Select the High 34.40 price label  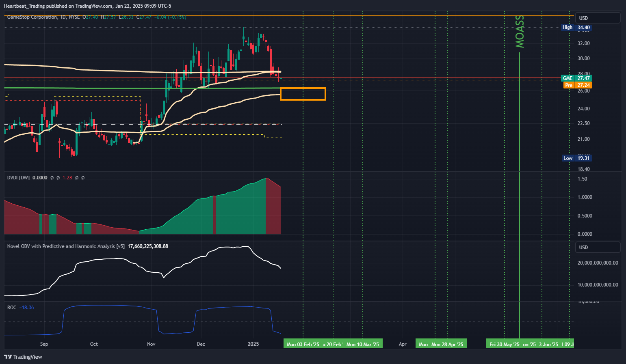click(576, 28)
